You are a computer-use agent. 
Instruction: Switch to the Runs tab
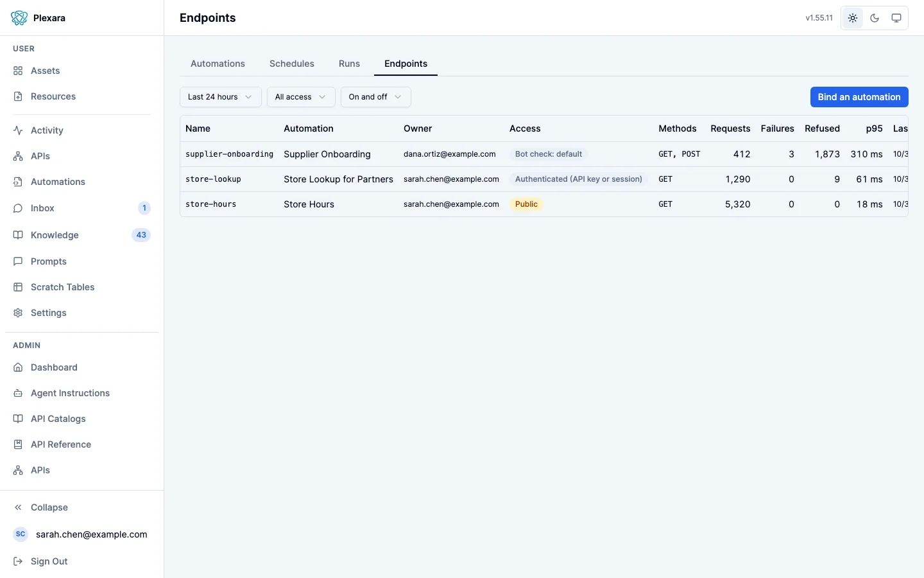tap(349, 64)
